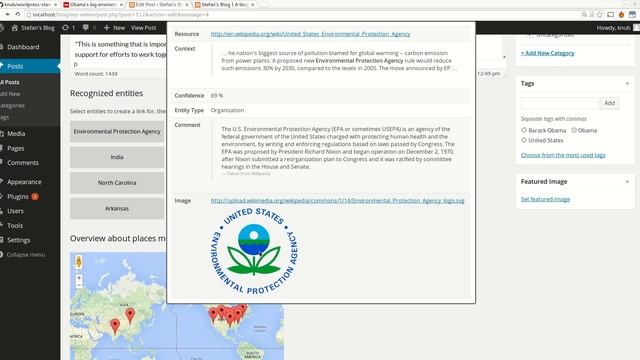
Task: Open the Wikipedia resource link for EPA
Action: pyautogui.click(x=310, y=34)
